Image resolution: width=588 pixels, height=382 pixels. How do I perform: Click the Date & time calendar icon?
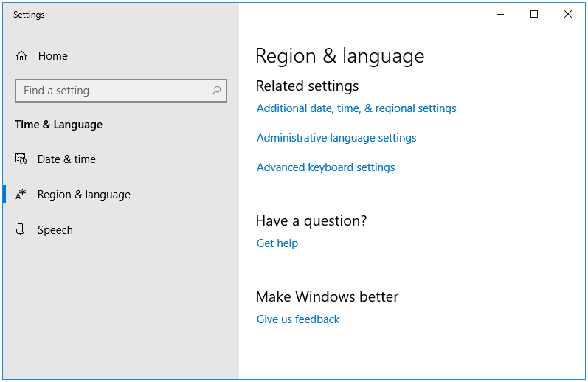(x=21, y=159)
